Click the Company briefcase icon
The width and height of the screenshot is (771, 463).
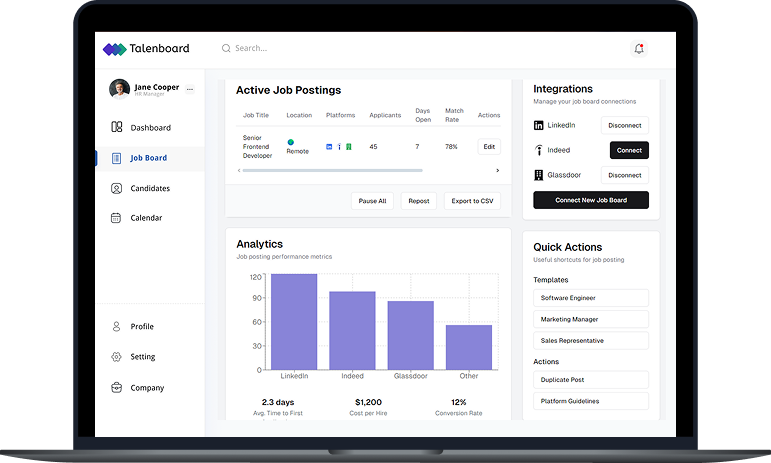pos(117,388)
